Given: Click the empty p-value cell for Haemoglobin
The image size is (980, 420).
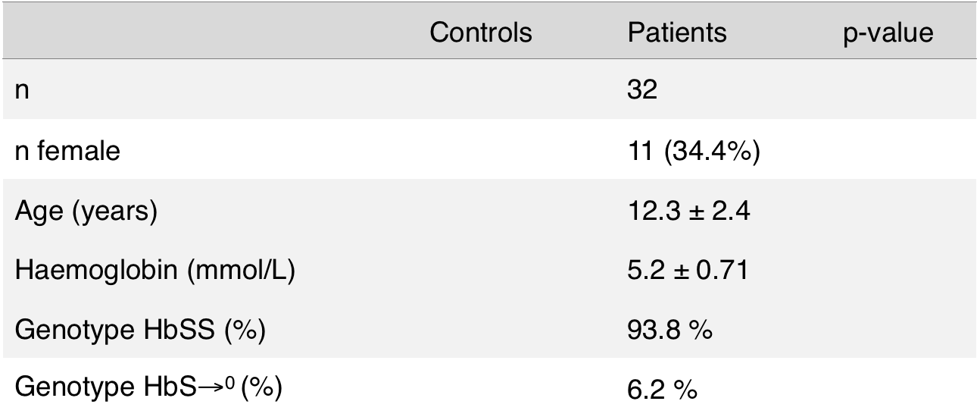Looking at the screenshot, I should tap(887, 270).
